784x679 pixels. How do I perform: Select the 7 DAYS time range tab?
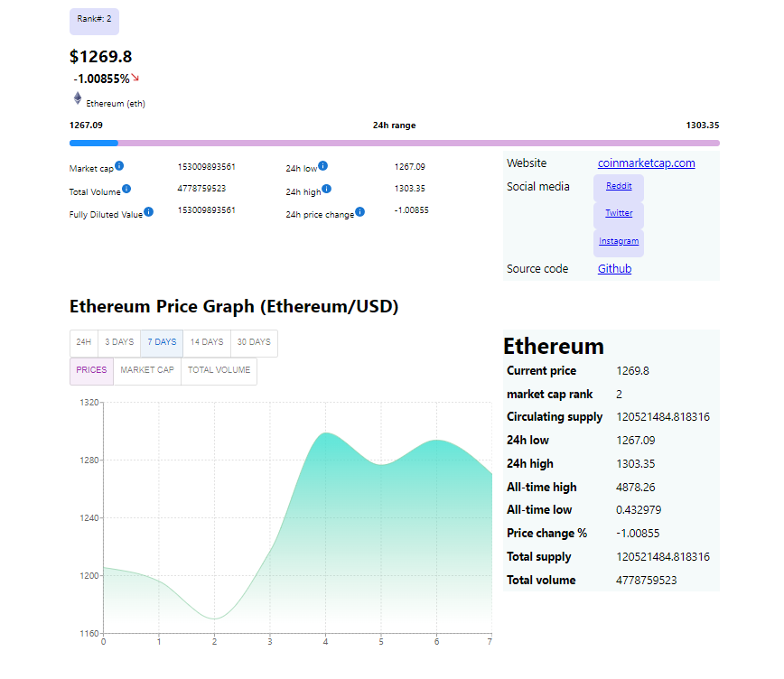pos(162,342)
